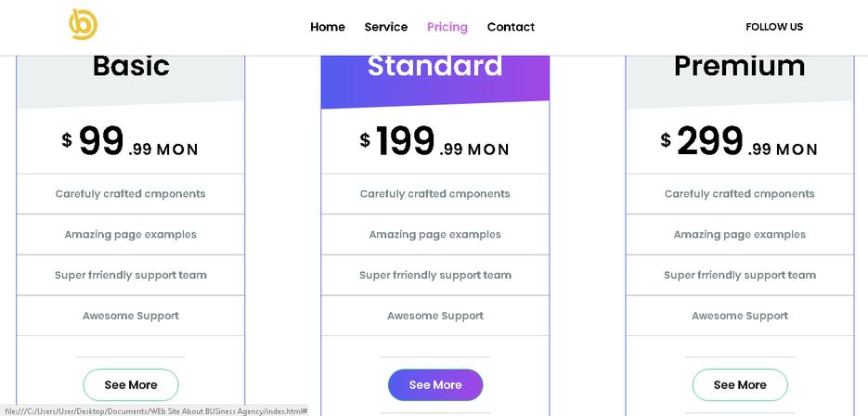Open the Home navigation link
The image size is (868, 416).
click(x=327, y=27)
